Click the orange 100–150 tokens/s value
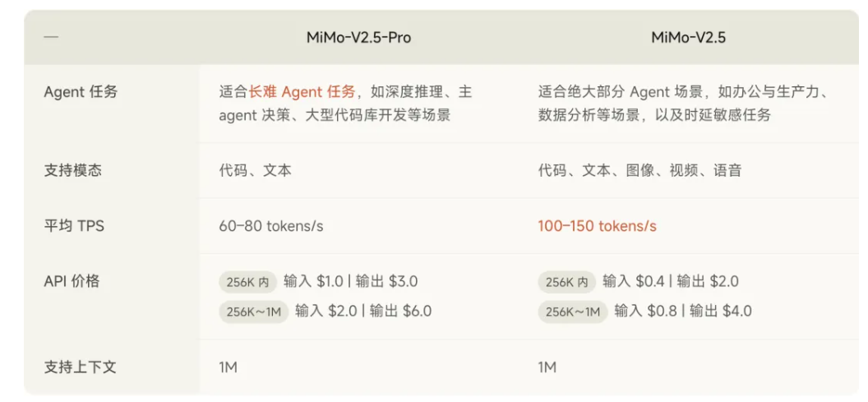 coord(597,226)
